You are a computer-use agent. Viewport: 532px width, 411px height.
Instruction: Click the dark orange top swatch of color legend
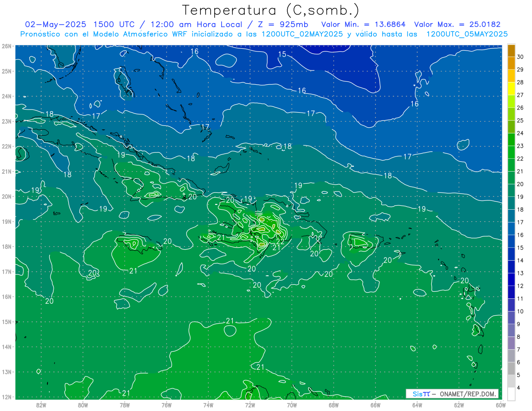click(511, 51)
